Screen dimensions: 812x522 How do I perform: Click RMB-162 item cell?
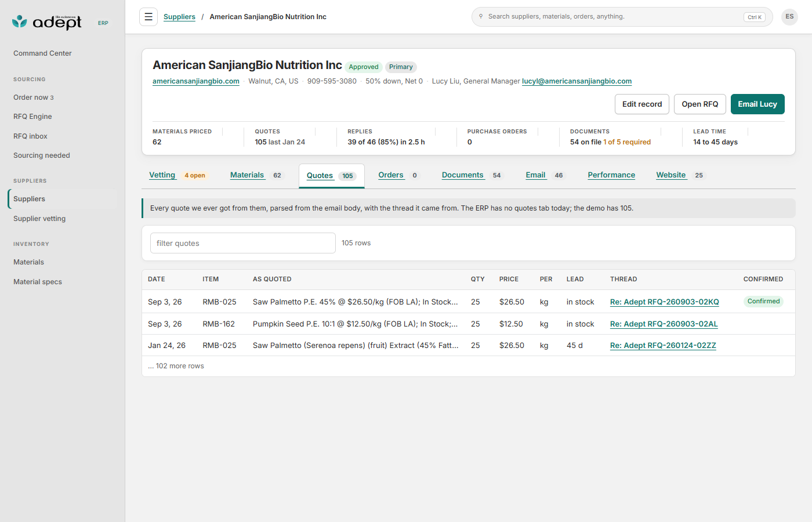click(x=219, y=324)
